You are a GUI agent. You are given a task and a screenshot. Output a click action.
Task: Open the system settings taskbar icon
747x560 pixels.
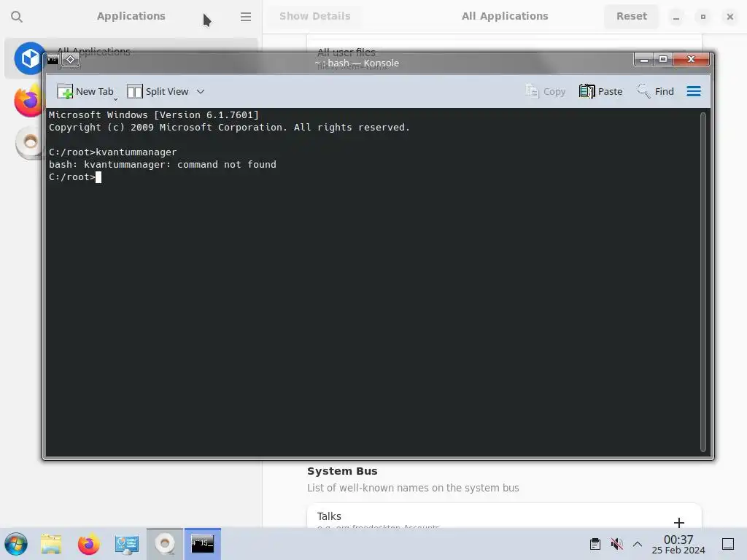tap(127, 544)
